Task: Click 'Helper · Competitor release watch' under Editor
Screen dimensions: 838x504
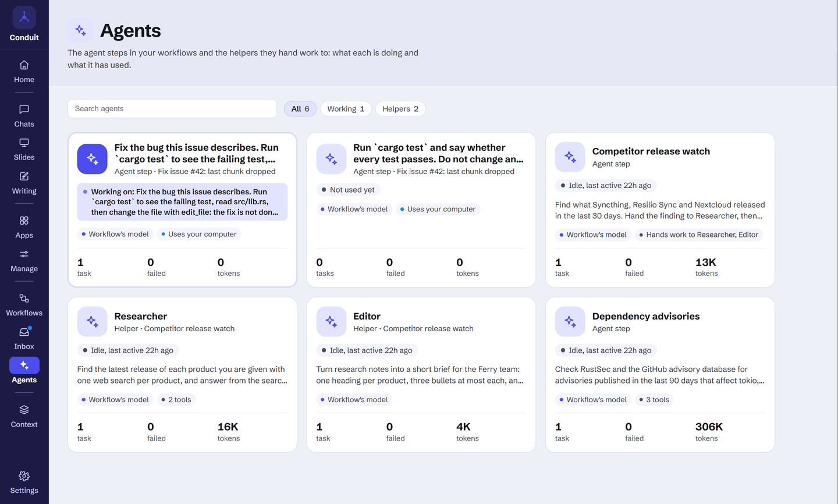Action: click(413, 329)
